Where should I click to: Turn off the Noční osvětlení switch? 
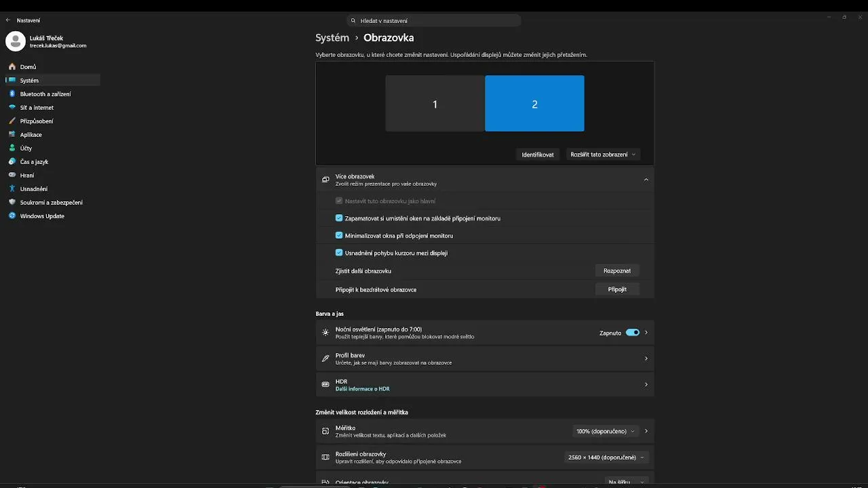(x=633, y=333)
